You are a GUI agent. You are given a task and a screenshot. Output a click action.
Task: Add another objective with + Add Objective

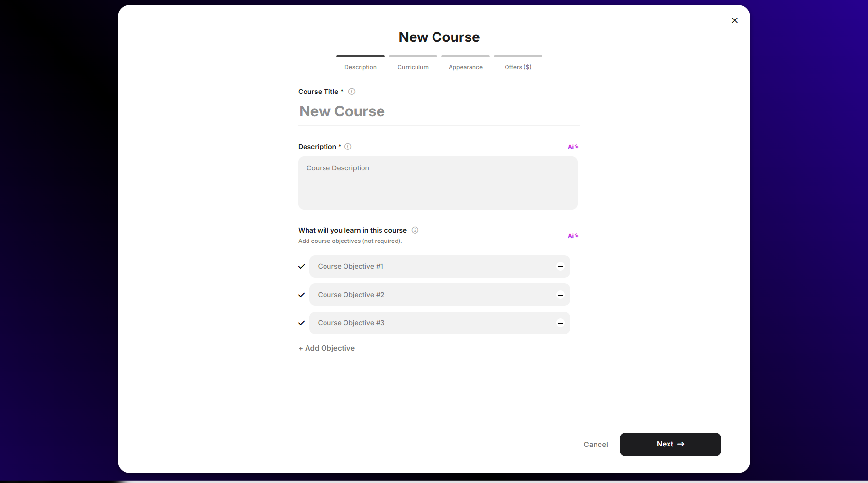(326, 348)
